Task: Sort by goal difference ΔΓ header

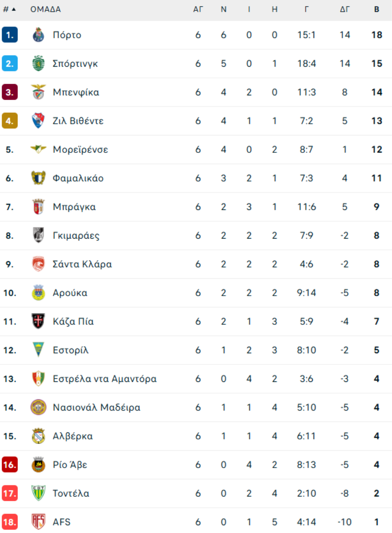Action: 345,9
